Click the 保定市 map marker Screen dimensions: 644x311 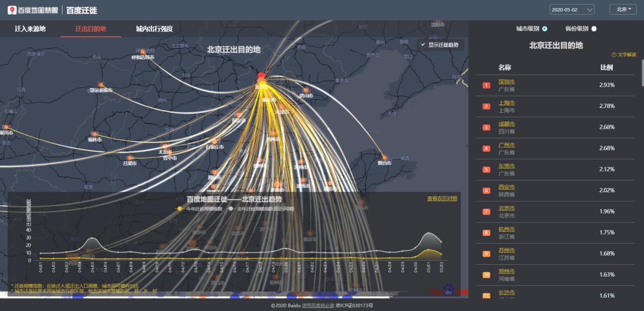pos(239,116)
